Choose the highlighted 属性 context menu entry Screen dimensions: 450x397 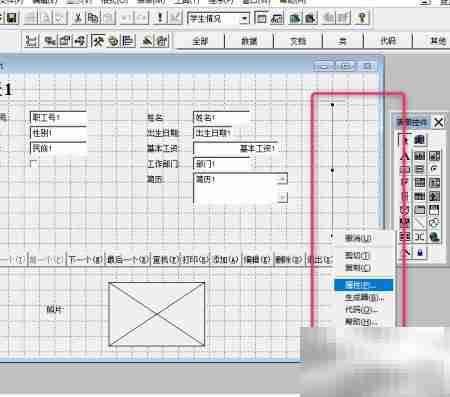(x=364, y=285)
